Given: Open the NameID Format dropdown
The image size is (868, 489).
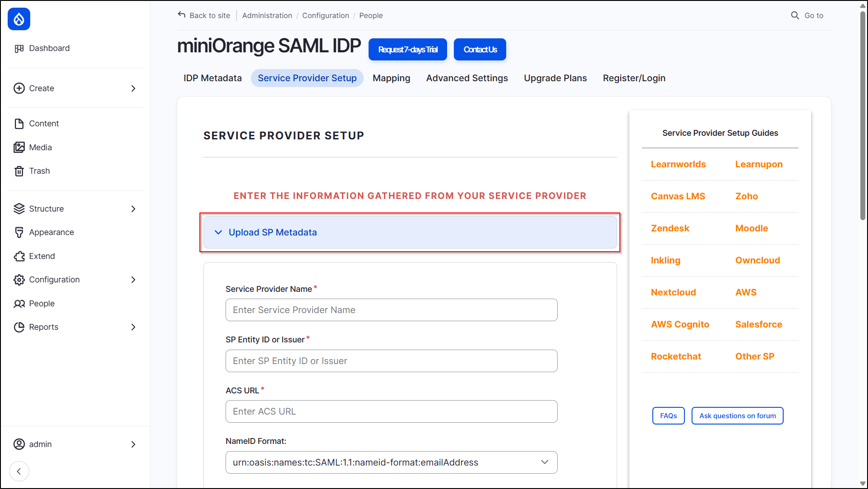Looking at the screenshot, I should coord(544,462).
